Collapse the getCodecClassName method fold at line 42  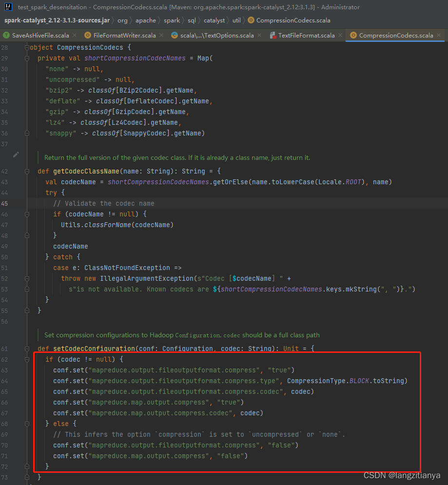(x=27, y=171)
